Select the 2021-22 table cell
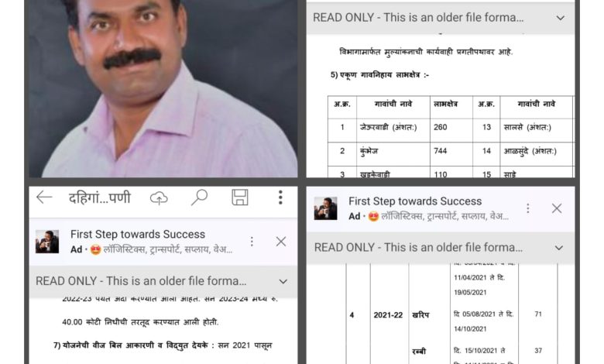 [x=388, y=315]
